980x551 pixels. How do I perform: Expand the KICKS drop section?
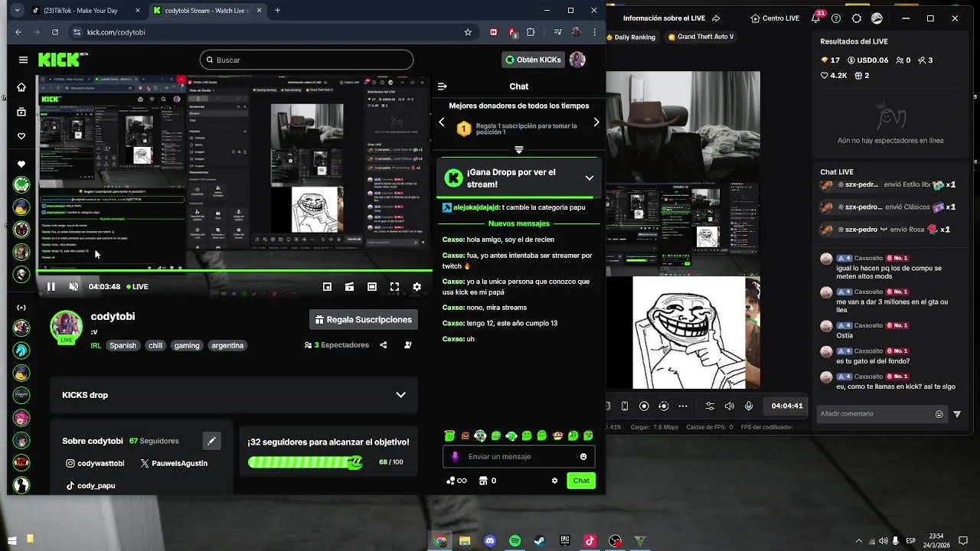tap(400, 395)
